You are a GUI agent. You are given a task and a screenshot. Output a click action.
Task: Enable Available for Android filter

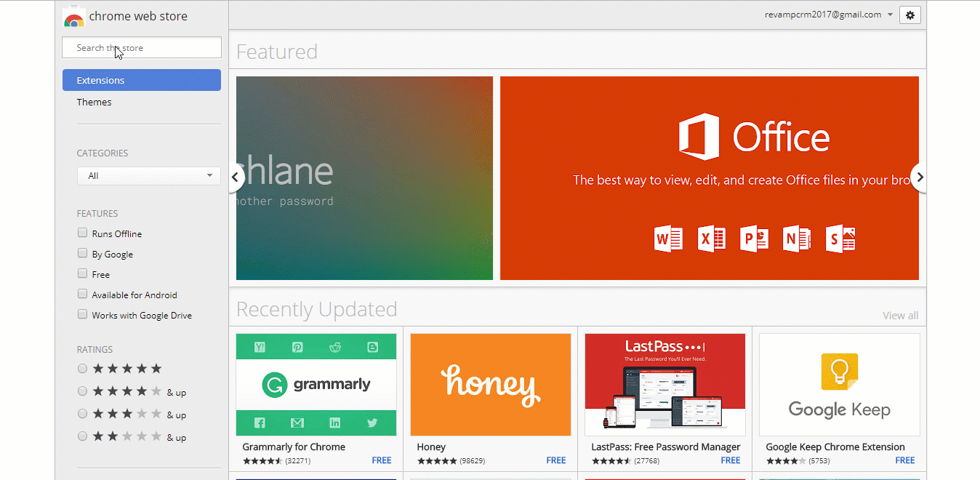pyautogui.click(x=82, y=295)
